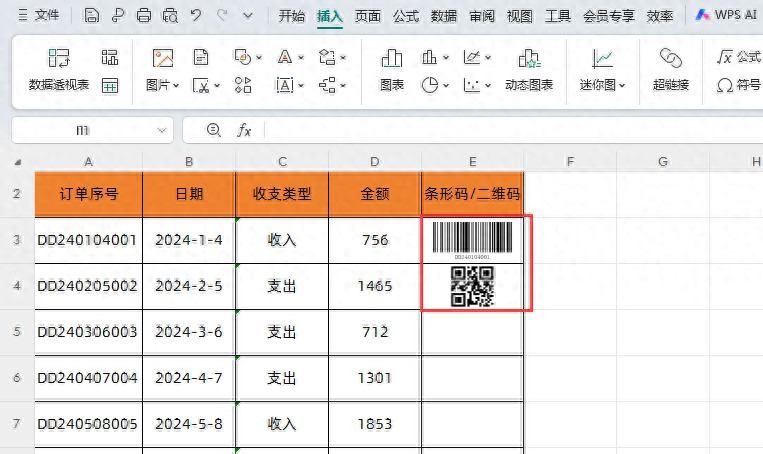The image size is (763, 454).
Task: Open WPS AI assistant
Action: tap(727, 15)
